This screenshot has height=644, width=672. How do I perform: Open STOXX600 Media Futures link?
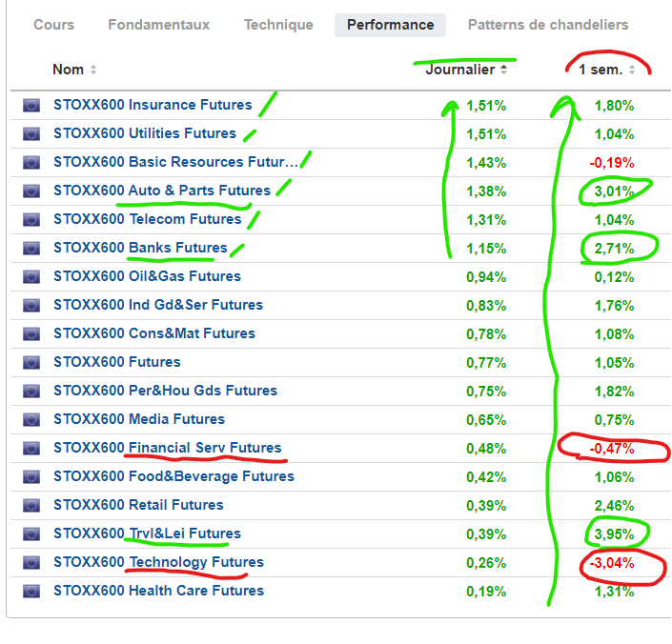coord(139,419)
